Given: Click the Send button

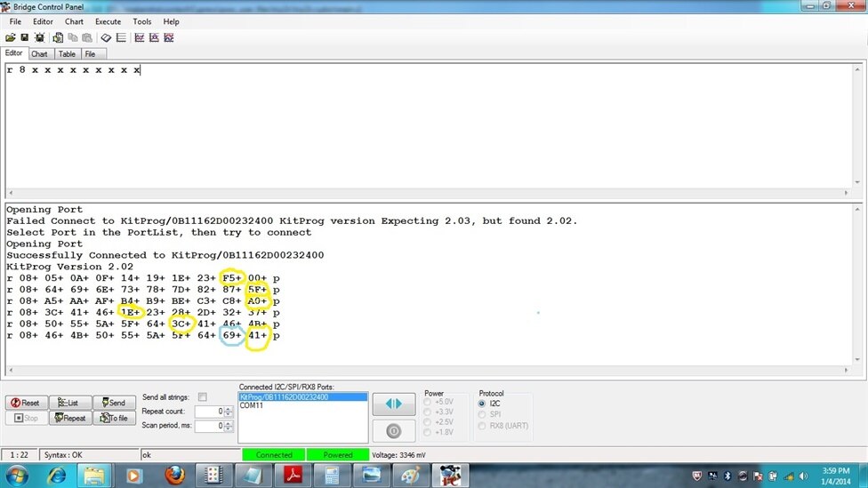Looking at the screenshot, I should coord(114,403).
